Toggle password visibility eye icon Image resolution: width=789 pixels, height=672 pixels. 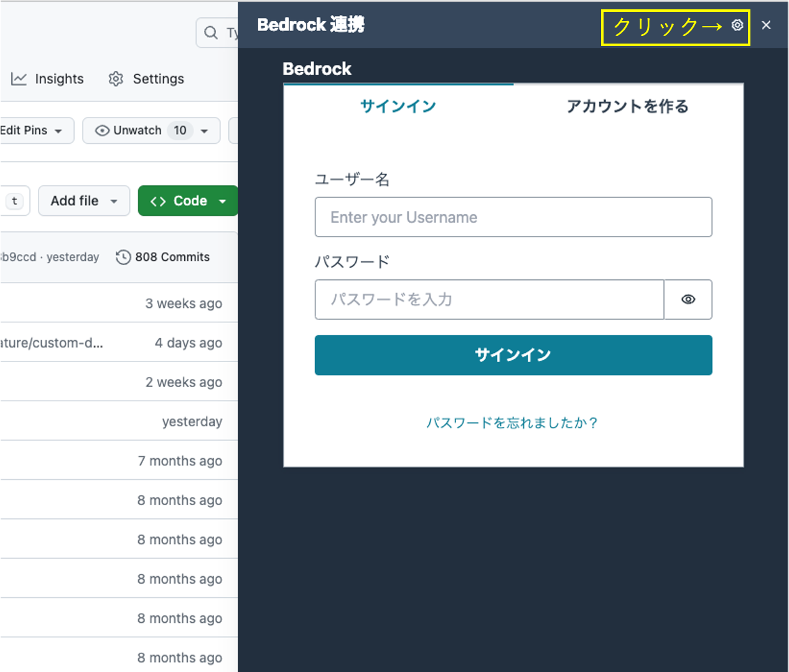click(688, 299)
